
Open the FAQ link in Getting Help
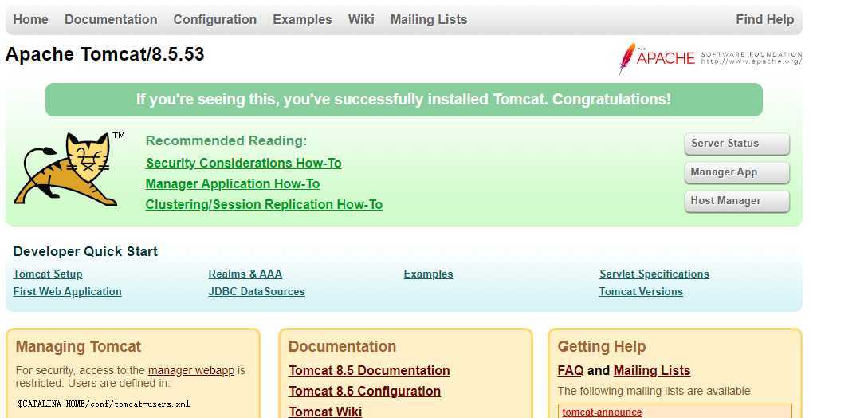(570, 370)
